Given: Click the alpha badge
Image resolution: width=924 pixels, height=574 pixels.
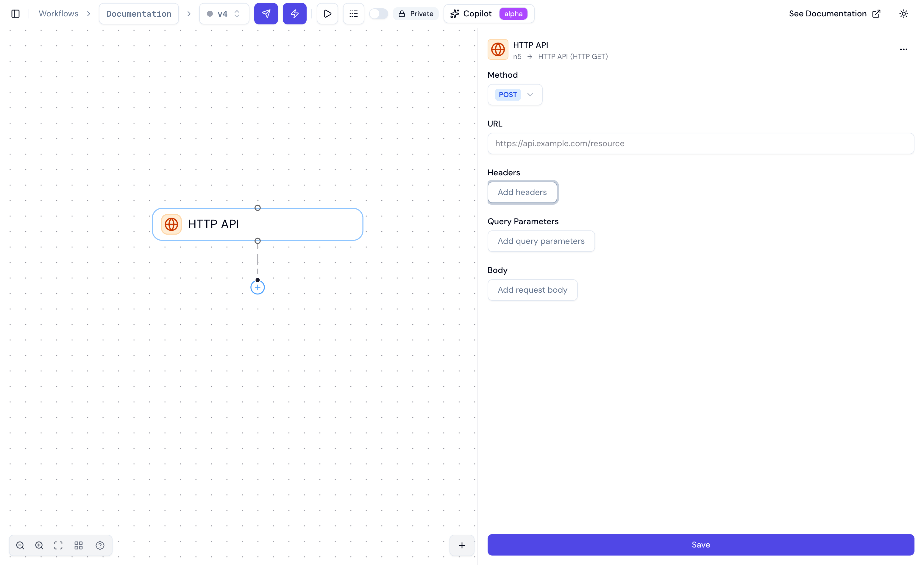Looking at the screenshot, I should [x=513, y=14].
